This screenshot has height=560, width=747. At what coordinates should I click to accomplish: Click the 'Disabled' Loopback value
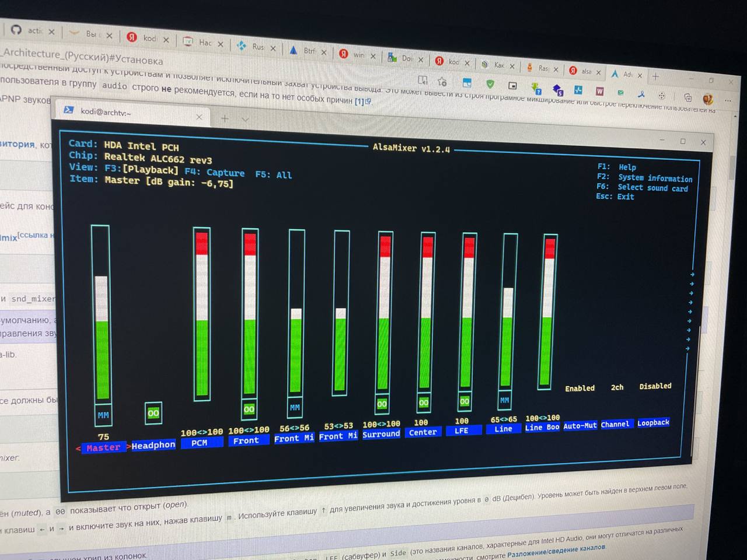coord(655,386)
